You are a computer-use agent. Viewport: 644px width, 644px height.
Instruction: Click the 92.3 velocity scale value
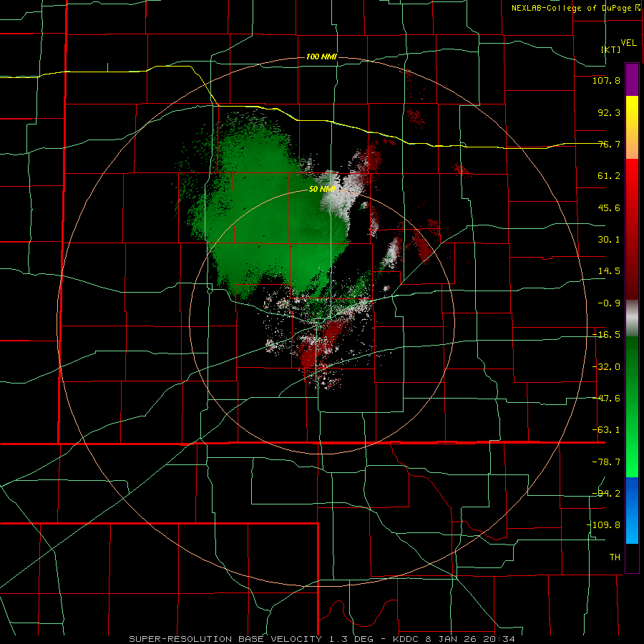(x=609, y=112)
